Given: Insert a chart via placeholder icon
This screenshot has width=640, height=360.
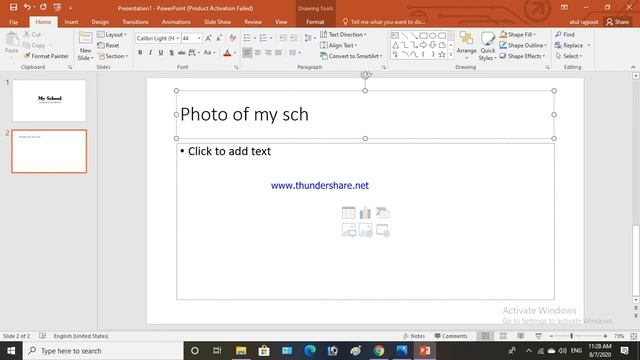Looking at the screenshot, I should (365, 213).
